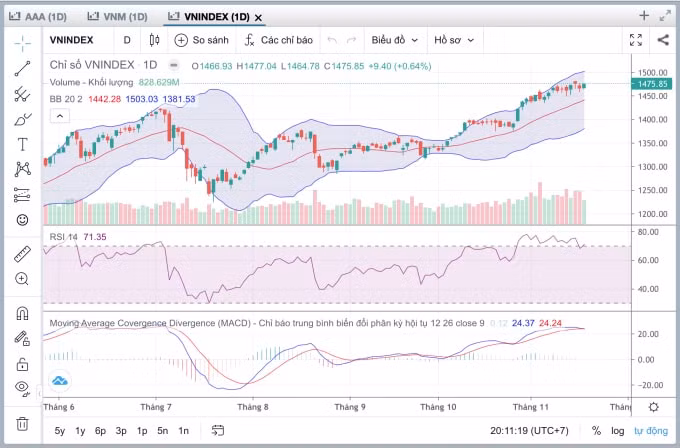Viewport: 680px width, 448px height.
Task: Select the pitchfork drawing tool
Action: [x=23, y=94]
